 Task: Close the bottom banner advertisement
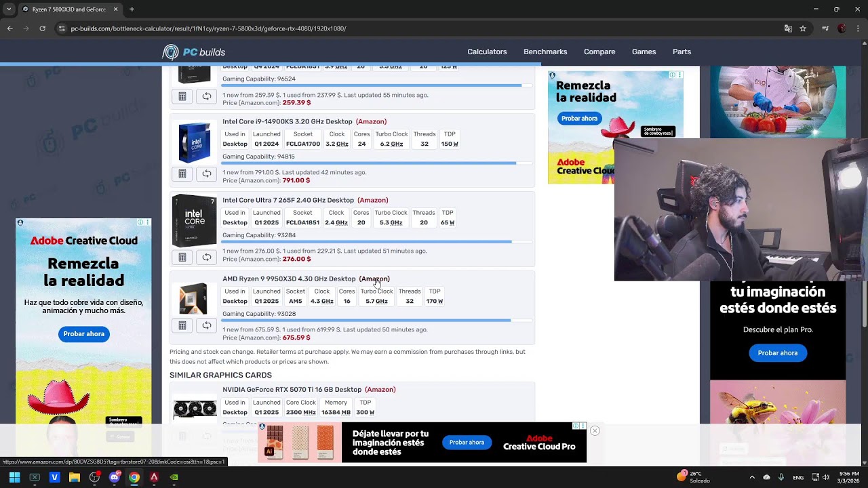point(595,431)
